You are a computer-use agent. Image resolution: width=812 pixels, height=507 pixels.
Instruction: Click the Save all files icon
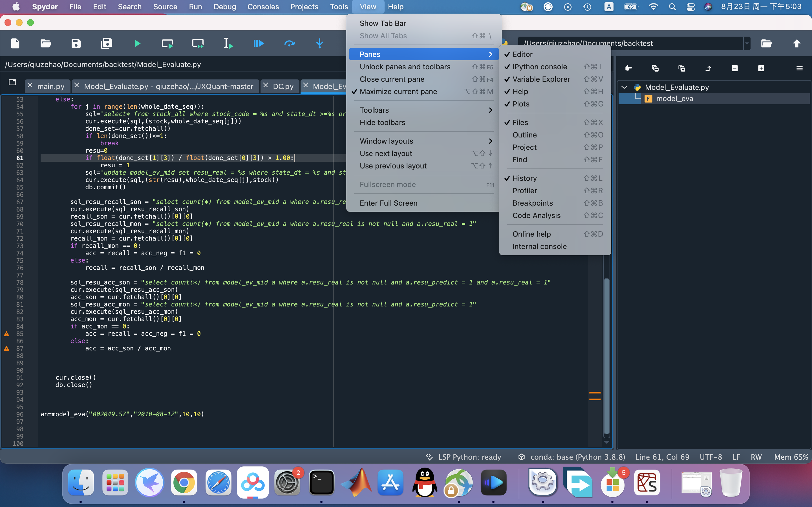pos(106,44)
